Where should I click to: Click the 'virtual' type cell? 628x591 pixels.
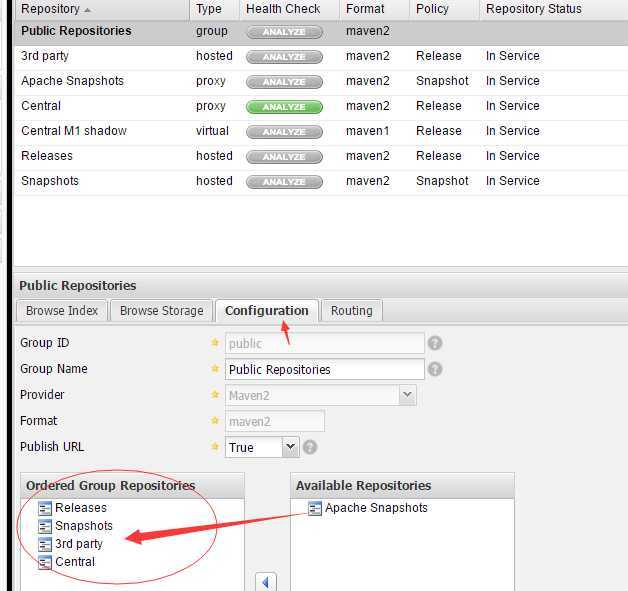point(212,131)
